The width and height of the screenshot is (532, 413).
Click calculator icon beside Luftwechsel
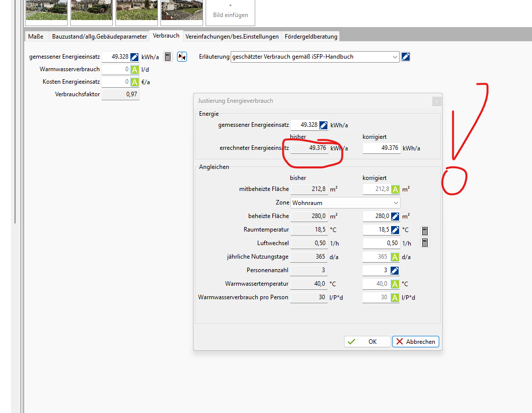pyautogui.click(x=425, y=243)
